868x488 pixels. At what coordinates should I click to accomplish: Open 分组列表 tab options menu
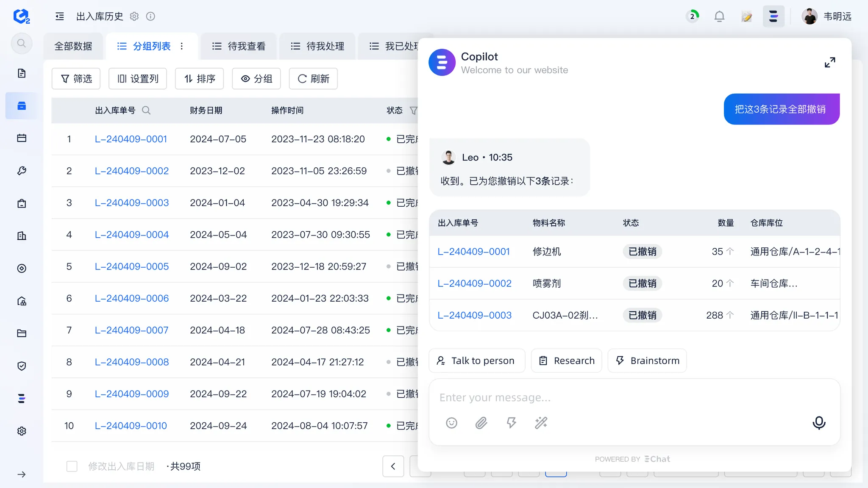[182, 46]
